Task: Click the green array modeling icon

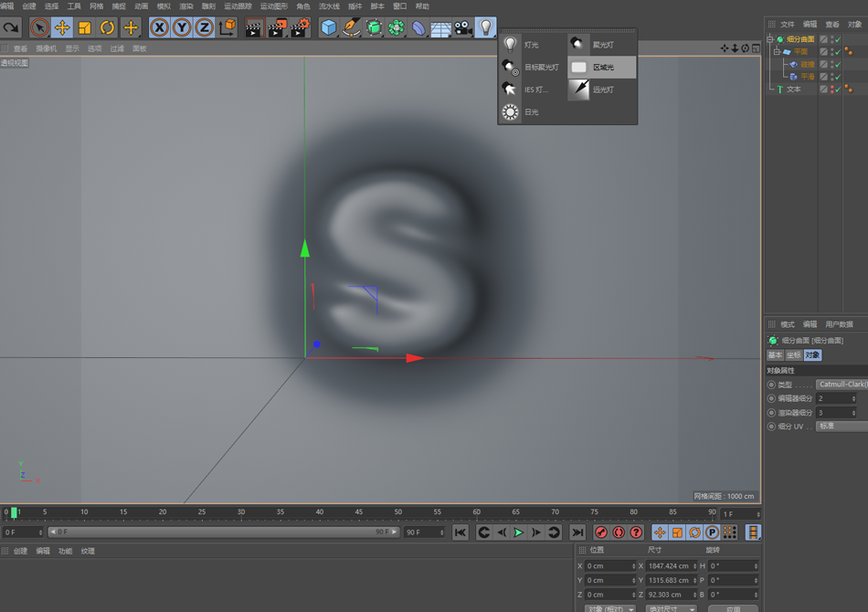Action: (397, 27)
